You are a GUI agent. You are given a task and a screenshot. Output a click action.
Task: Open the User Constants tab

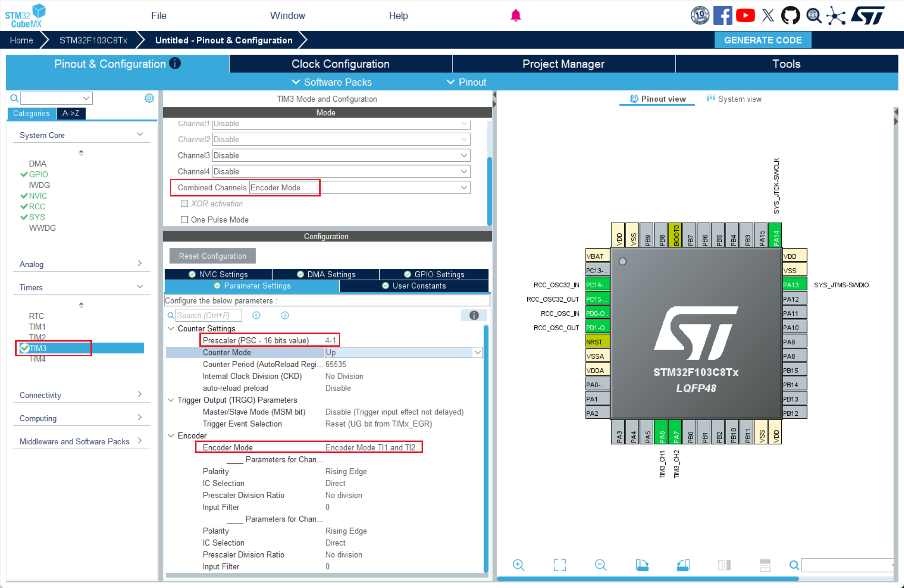414,286
